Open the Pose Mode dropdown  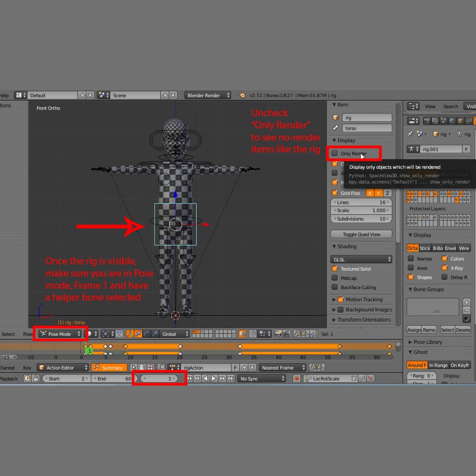pos(60,334)
